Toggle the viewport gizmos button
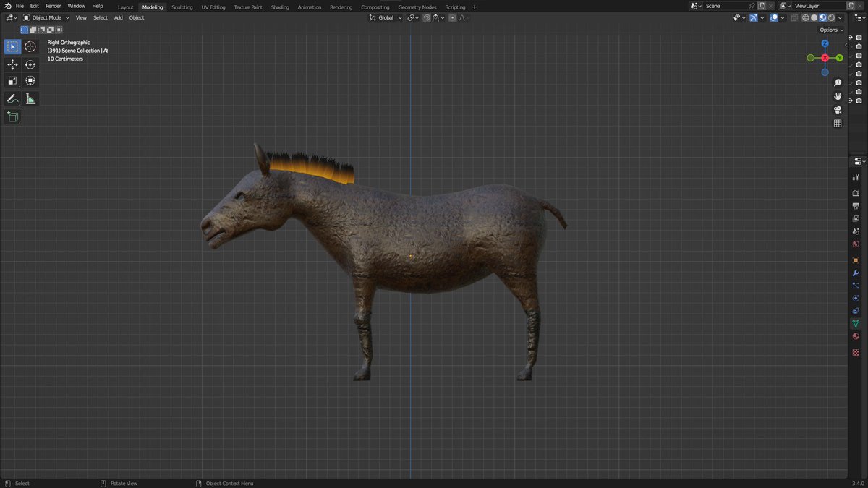Image resolution: width=868 pixels, height=488 pixels. [754, 17]
